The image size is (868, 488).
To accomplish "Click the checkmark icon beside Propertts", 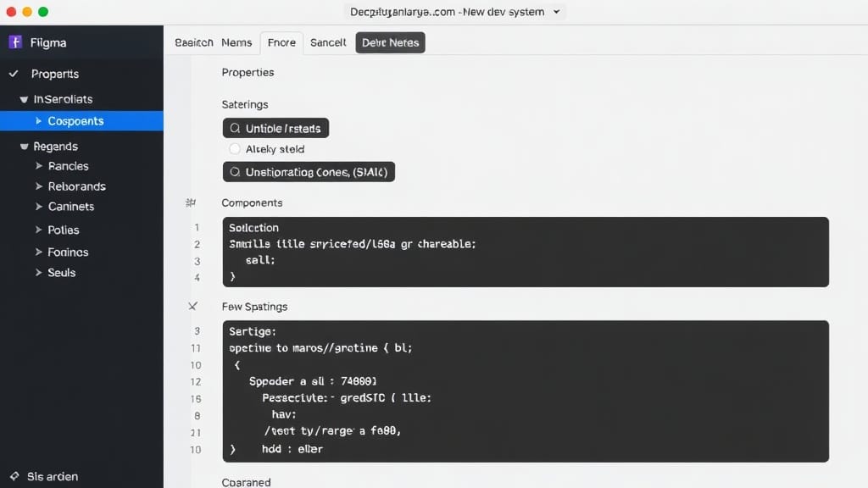I will pyautogui.click(x=13, y=74).
